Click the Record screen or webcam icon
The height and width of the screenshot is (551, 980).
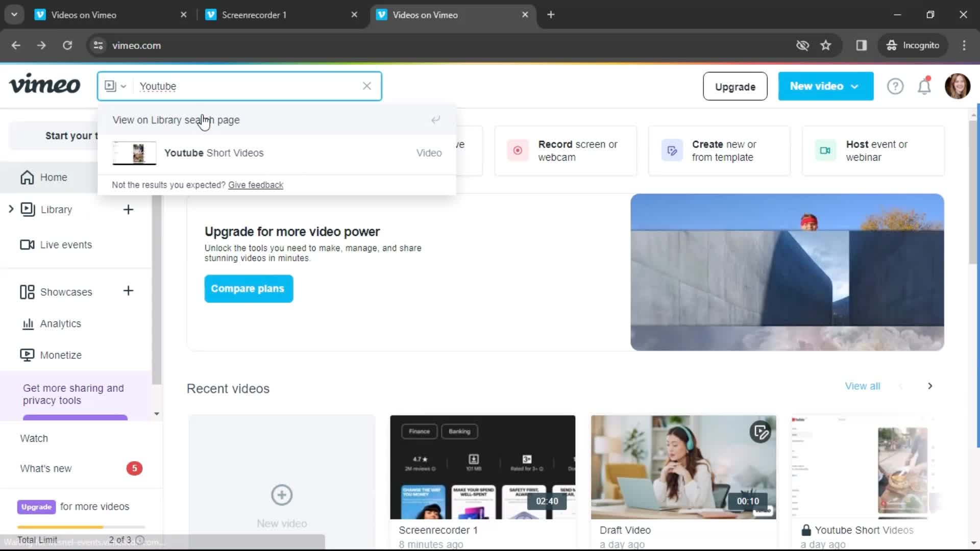point(517,150)
